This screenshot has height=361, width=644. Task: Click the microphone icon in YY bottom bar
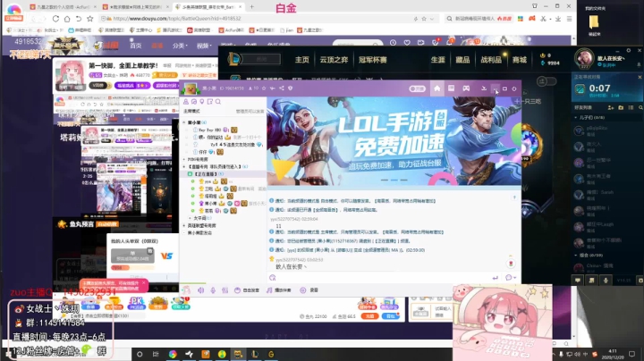coord(213,290)
